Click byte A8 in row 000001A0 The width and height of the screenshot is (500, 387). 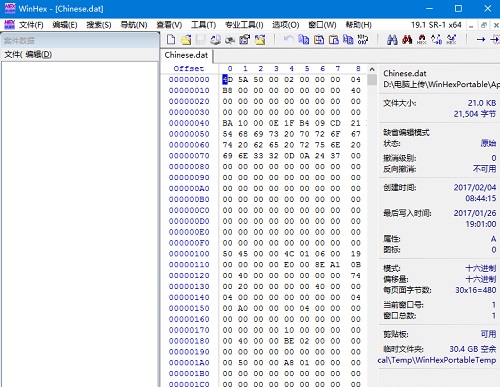click(x=289, y=363)
